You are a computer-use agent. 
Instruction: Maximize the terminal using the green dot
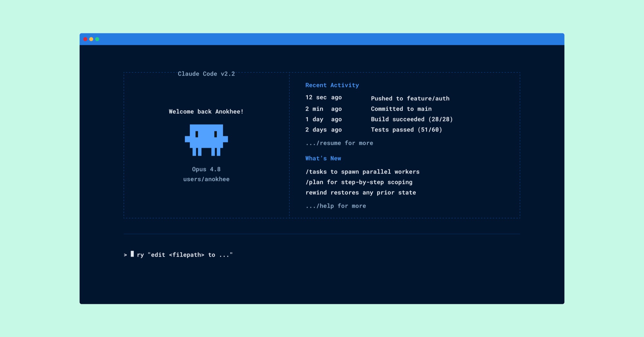click(x=97, y=39)
